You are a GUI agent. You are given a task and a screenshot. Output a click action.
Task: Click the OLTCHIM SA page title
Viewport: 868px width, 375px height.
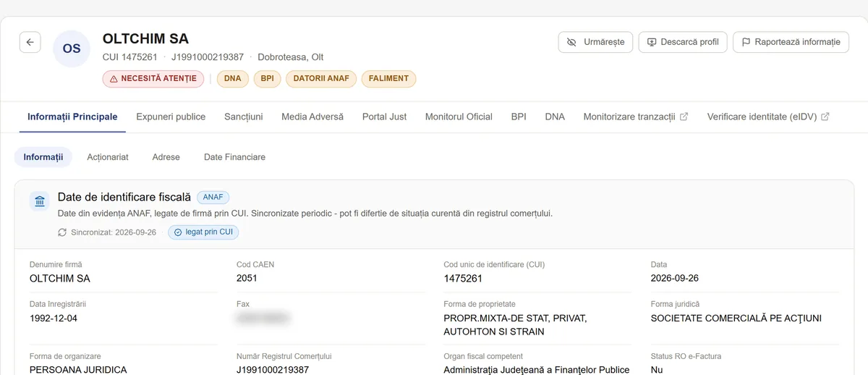pos(145,39)
